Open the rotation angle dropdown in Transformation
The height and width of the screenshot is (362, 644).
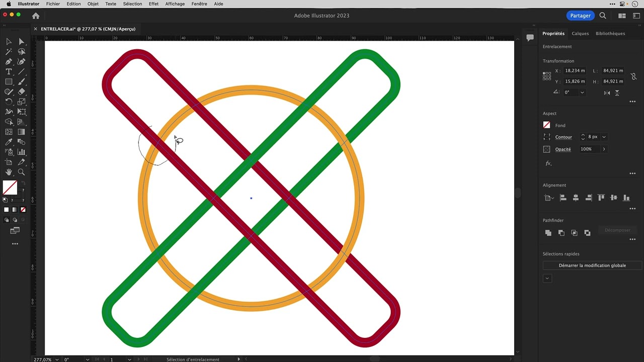click(582, 93)
